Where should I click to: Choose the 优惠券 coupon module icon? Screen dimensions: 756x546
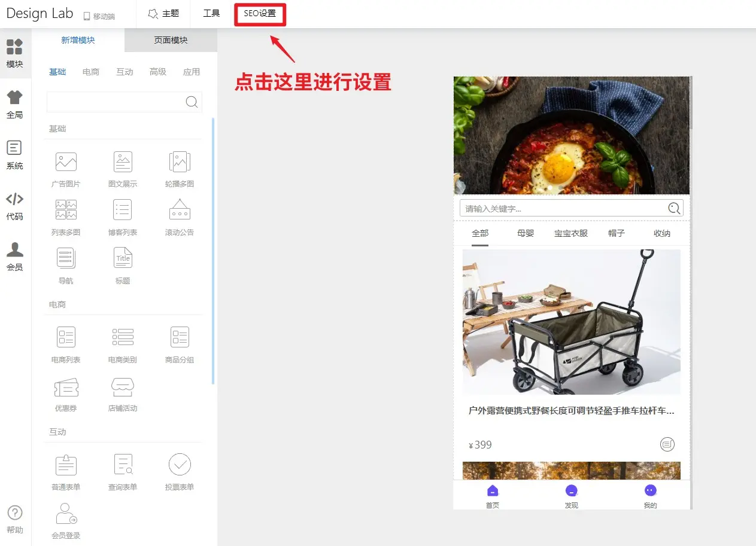tap(66, 388)
